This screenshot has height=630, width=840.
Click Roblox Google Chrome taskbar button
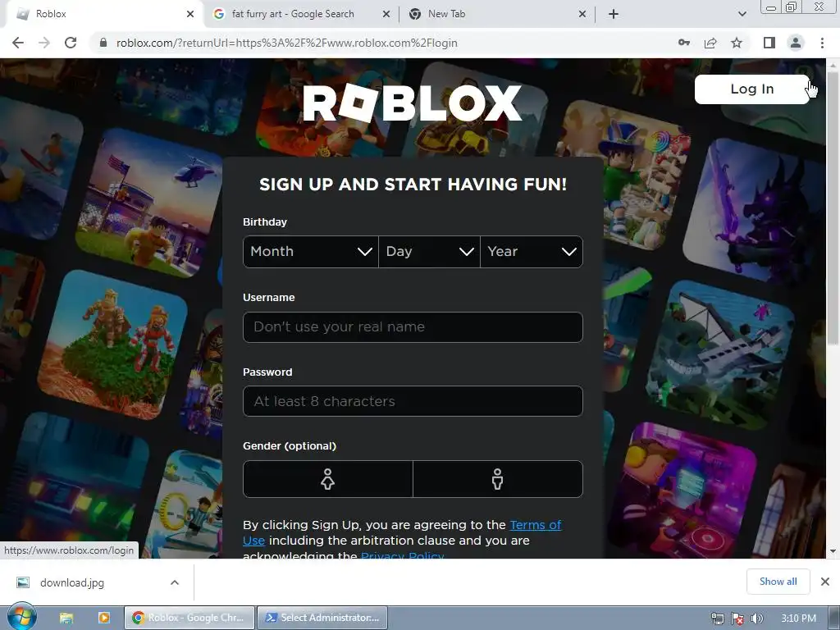[189, 618]
